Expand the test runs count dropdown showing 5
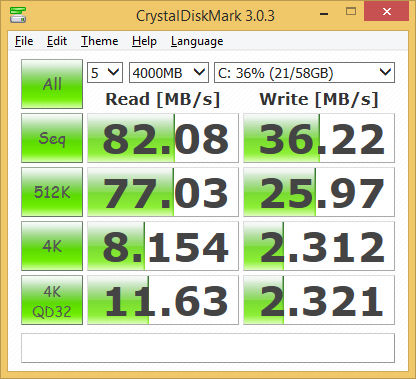416x379 pixels. [x=105, y=72]
